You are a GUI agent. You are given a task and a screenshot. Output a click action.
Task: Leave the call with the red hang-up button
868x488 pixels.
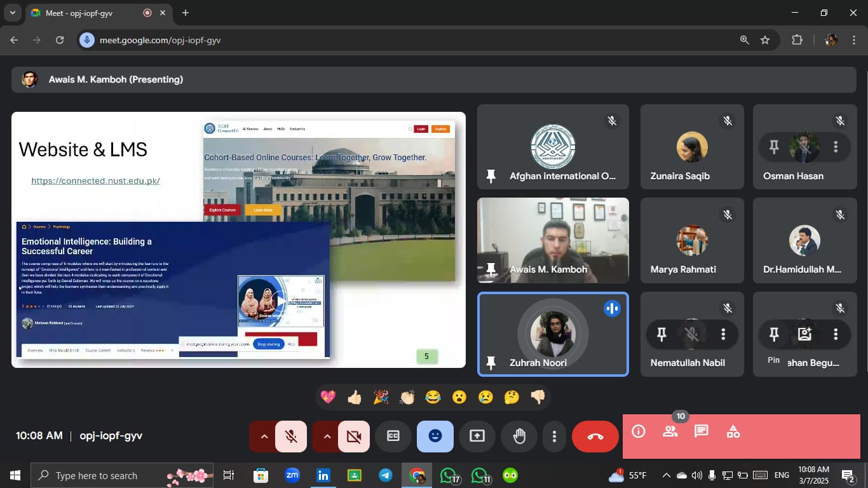coord(595,437)
